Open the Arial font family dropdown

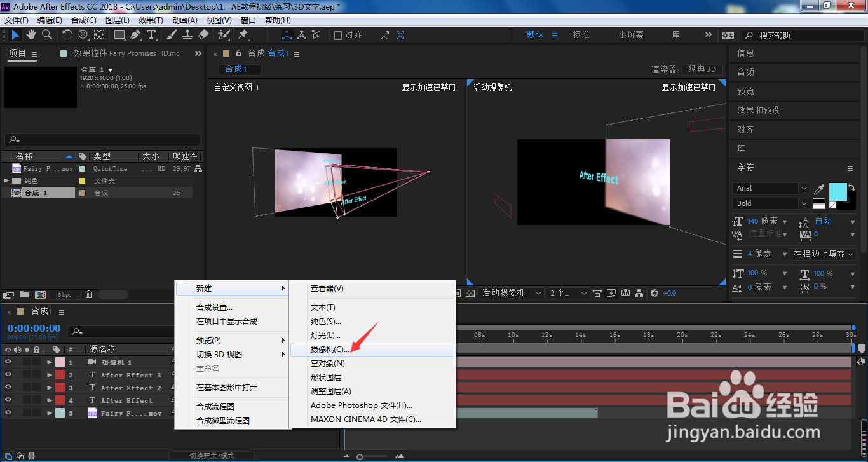[771, 188]
